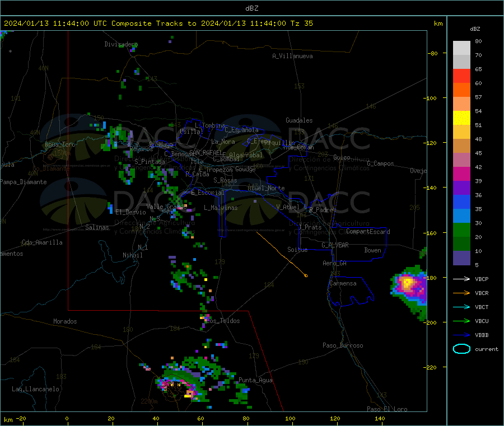Click the S_Pintada location label
The image size is (504, 426).
tap(150, 162)
